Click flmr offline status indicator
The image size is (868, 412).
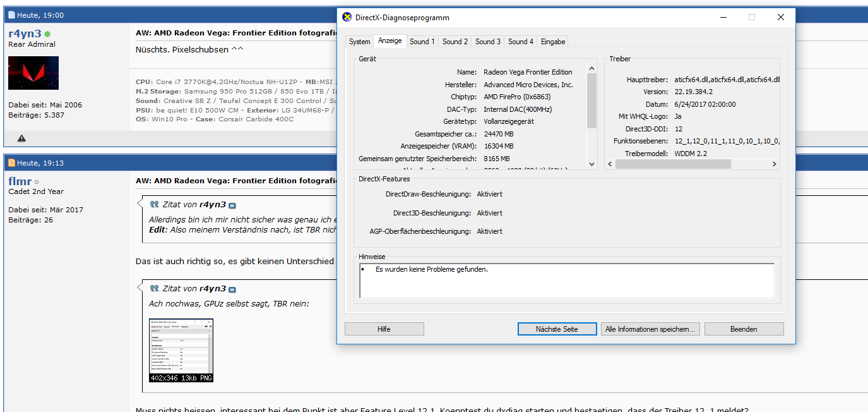click(37, 182)
